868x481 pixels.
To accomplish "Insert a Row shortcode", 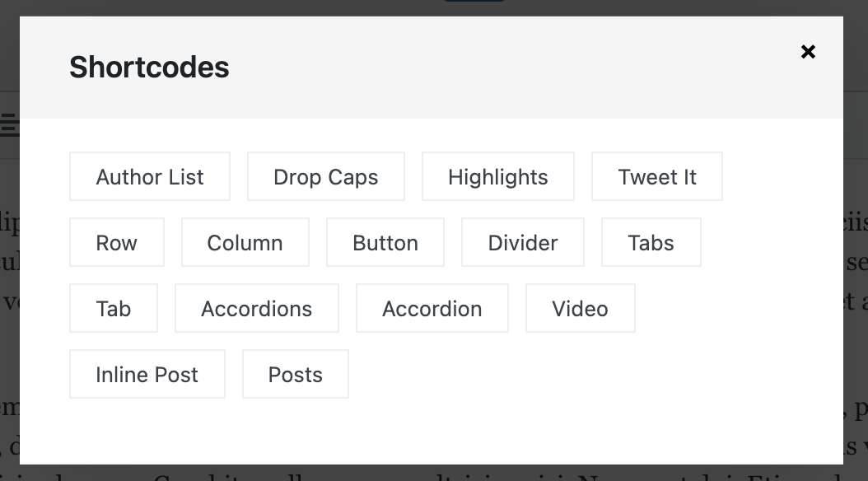I will pyautogui.click(x=116, y=242).
